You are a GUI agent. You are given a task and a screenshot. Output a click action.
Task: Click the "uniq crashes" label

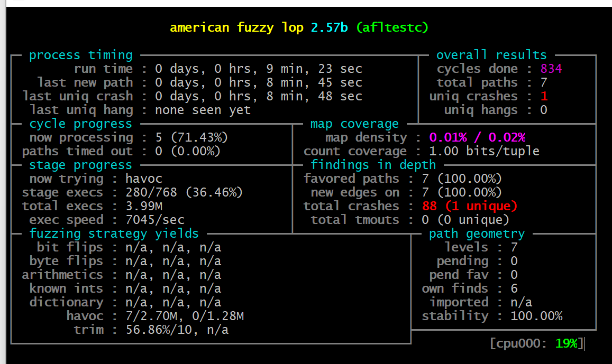click(x=473, y=96)
